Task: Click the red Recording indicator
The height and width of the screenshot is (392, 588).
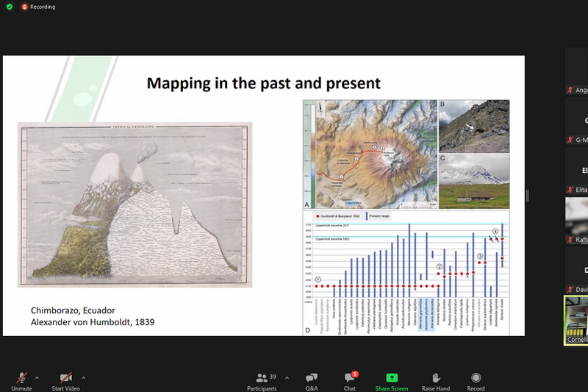Action: pos(39,7)
